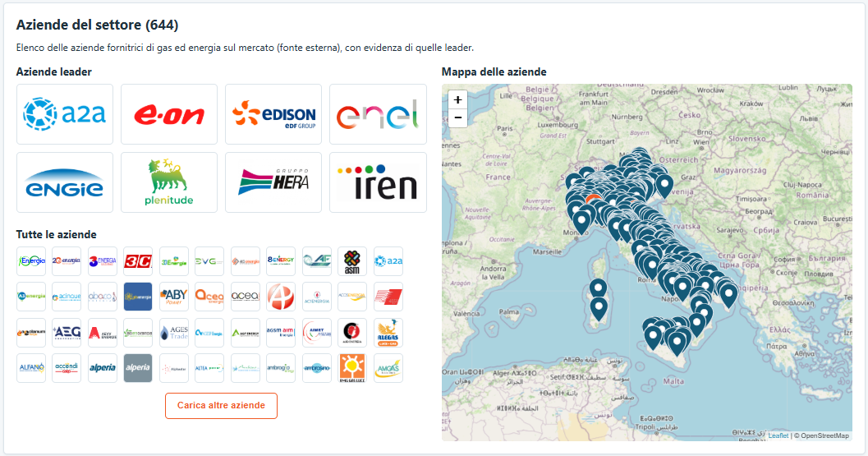
Task: Open the alperia tile with white background
Action: [103, 368]
